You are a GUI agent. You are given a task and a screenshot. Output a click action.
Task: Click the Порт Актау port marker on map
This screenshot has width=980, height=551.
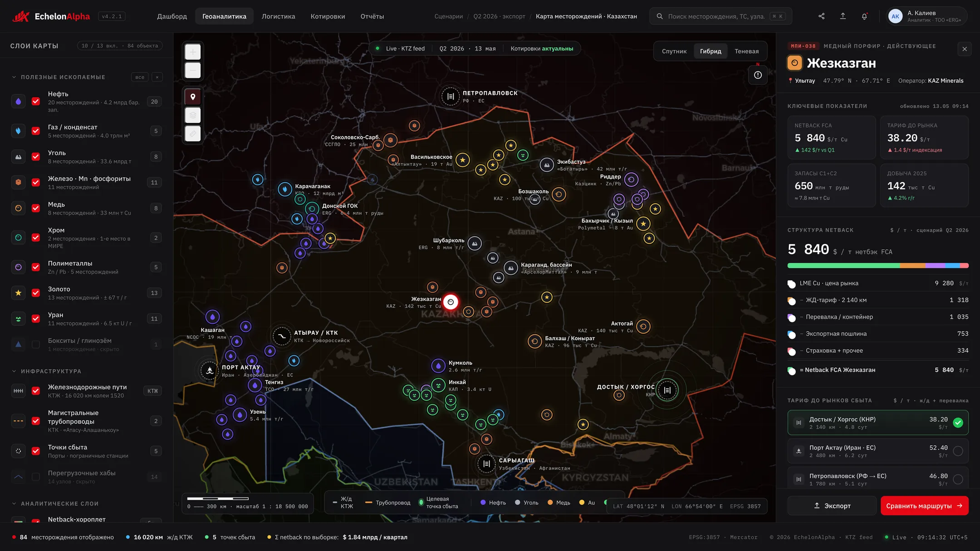pos(210,371)
